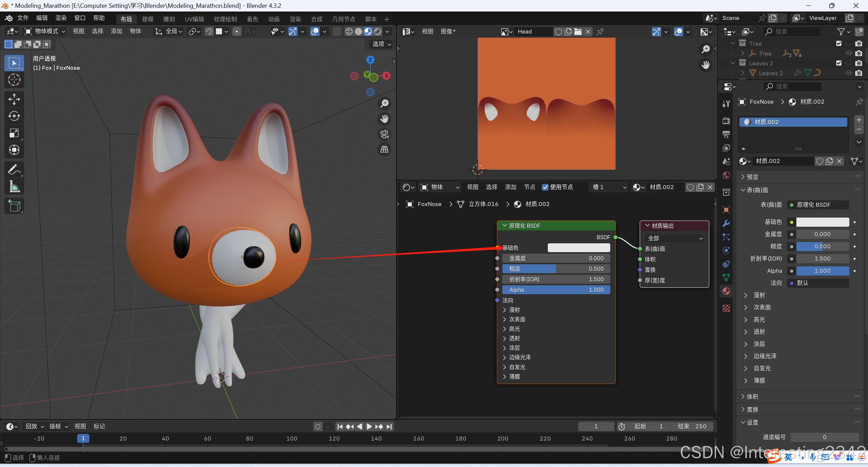Activate the Annotate pencil tool

click(x=14, y=169)
